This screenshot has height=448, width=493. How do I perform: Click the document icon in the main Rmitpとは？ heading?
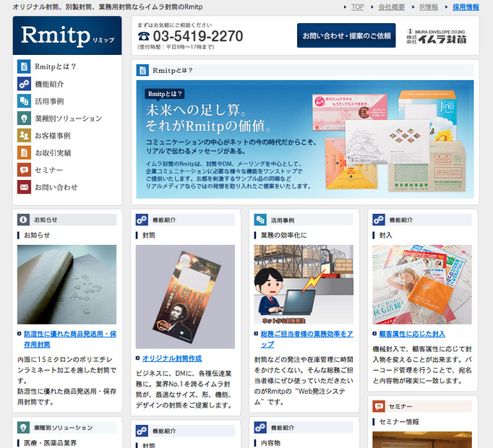142,70
